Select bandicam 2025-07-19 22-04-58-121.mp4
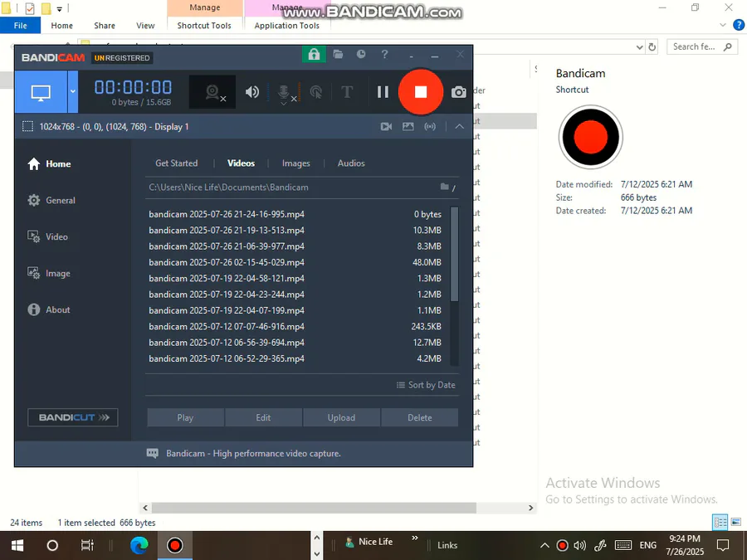The width and height of the screenshot is (747, 560). point(295,279)
